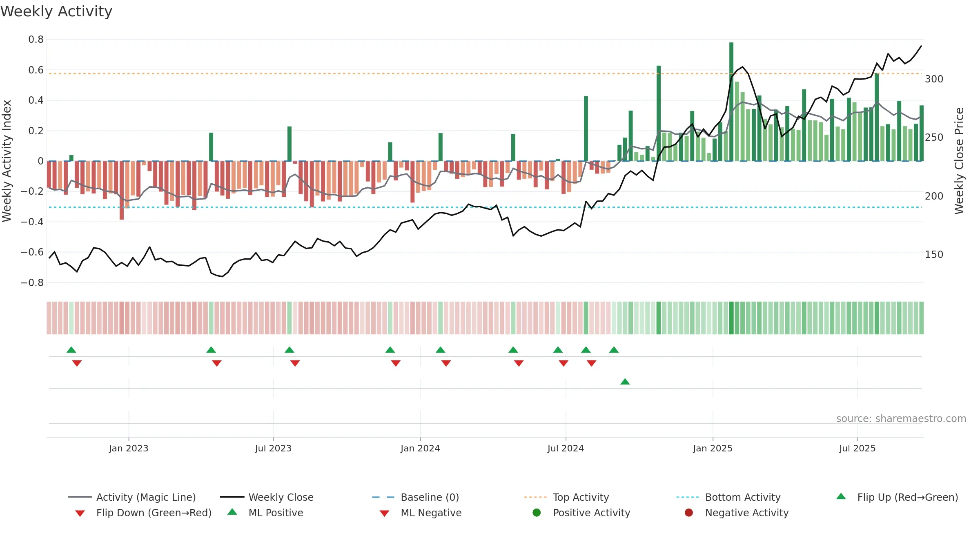Click the Jan 2024 x-axis label

(420, 449)
